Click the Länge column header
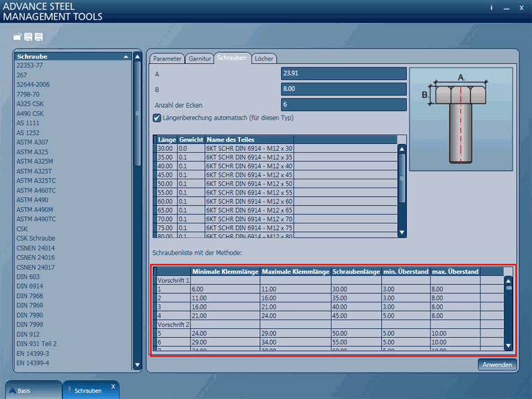The height and width of the screenshot is (399, 532). [x=167, y=139]
